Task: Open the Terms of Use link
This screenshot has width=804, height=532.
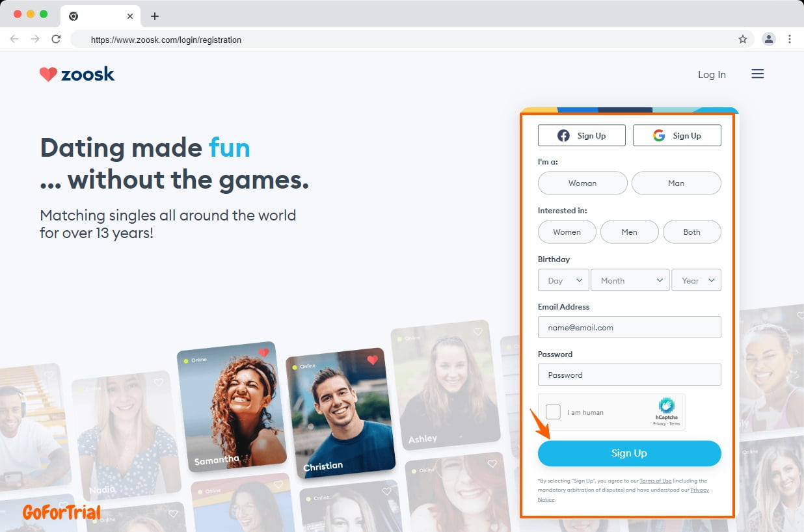Action: [656, 481]
